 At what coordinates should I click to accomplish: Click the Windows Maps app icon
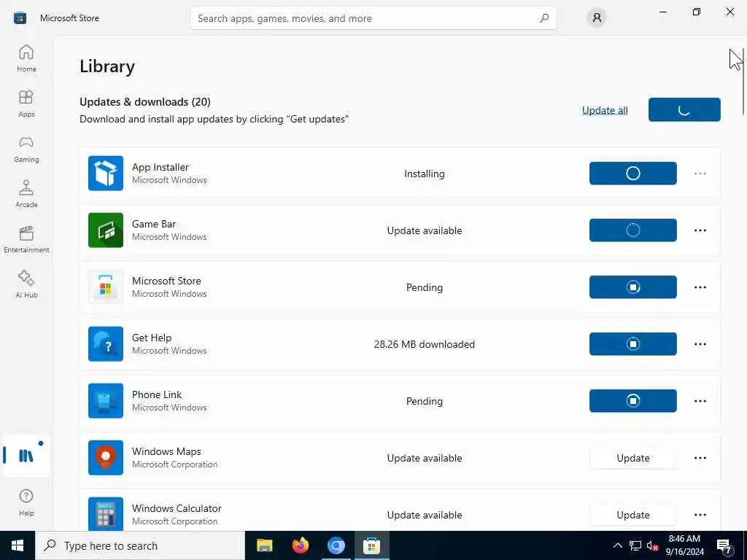[x=106, y=458]
